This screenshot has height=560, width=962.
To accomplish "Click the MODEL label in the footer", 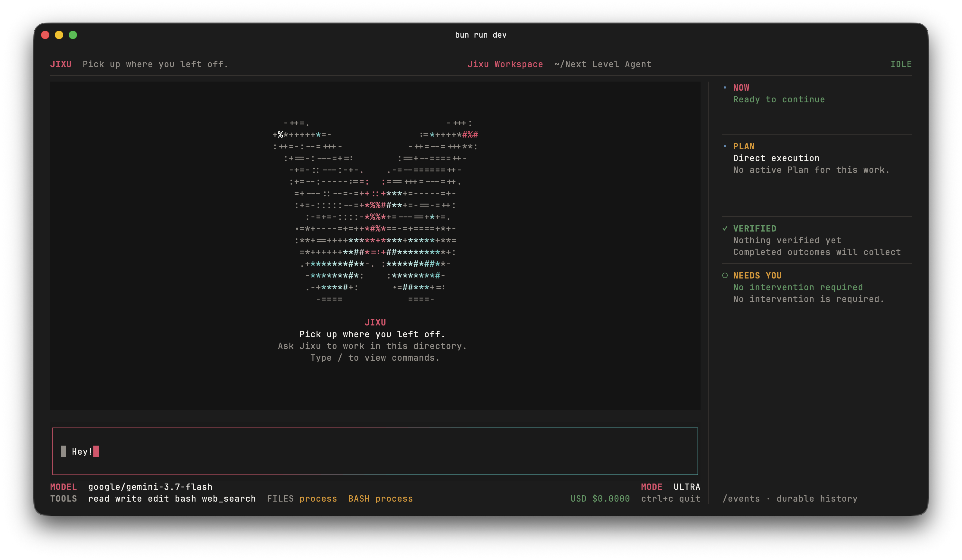I will pos(63,487).
